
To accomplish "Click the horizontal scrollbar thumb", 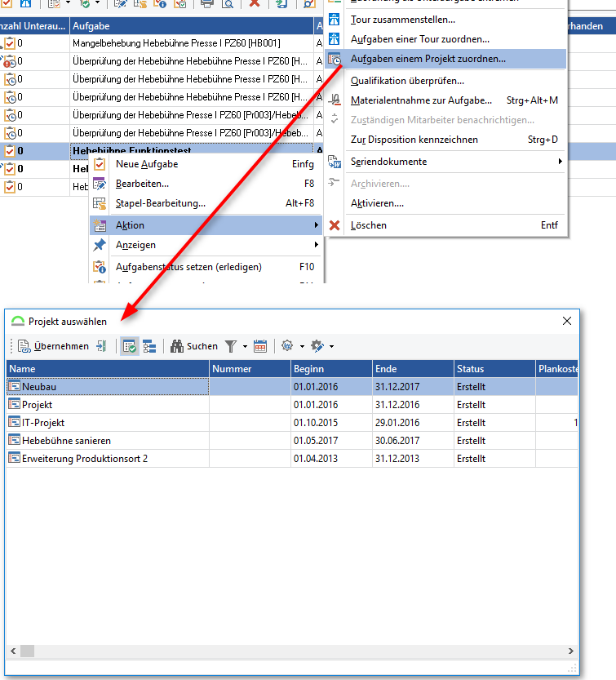I will pyautogui.click(x=27, y=651).
